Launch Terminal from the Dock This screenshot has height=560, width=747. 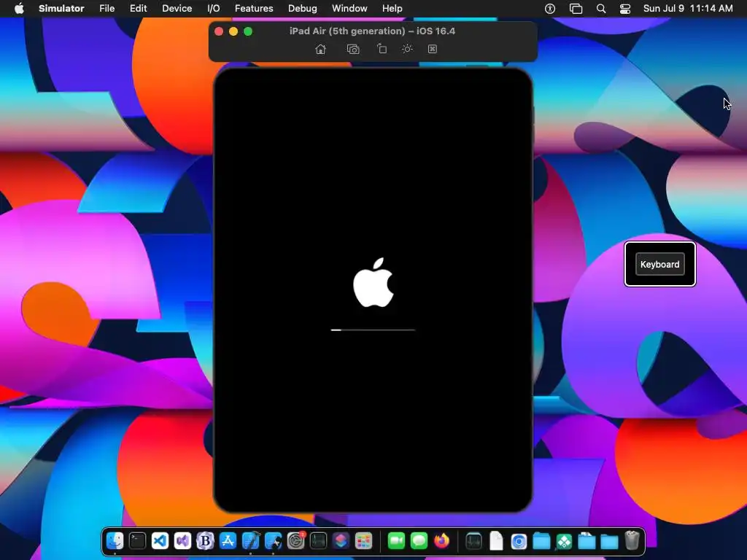[x=137, y=541]
